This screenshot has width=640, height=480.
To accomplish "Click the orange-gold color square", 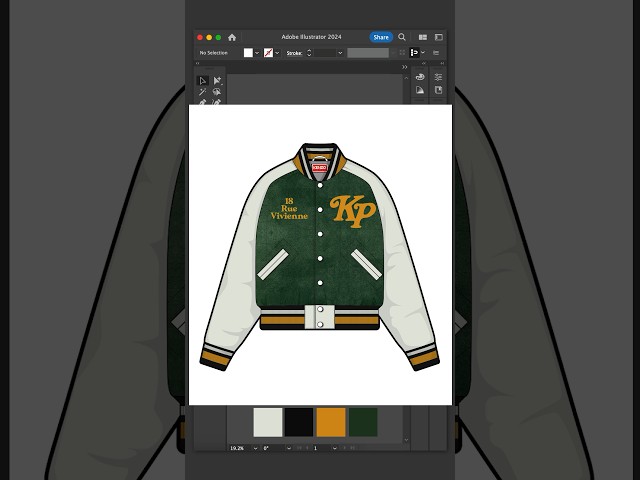I will pos(331,422).
